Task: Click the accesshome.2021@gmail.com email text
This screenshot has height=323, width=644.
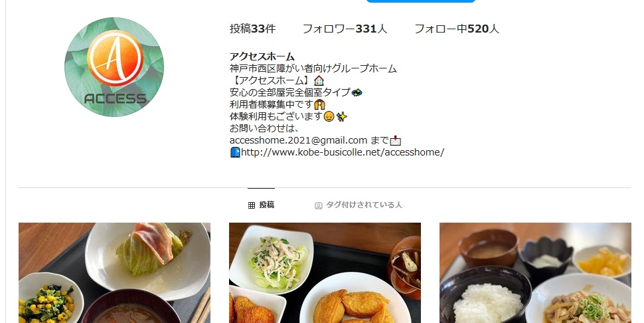Action: tap(298, 140)
